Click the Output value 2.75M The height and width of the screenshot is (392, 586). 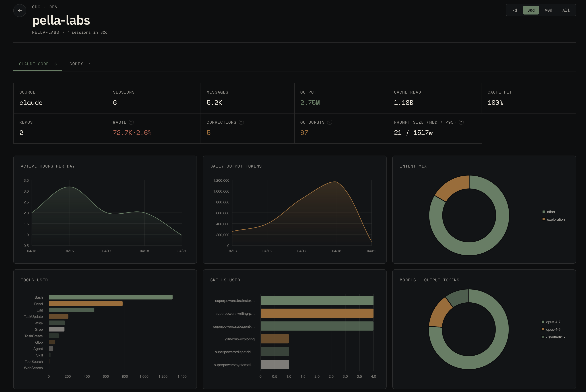point(310,103)
